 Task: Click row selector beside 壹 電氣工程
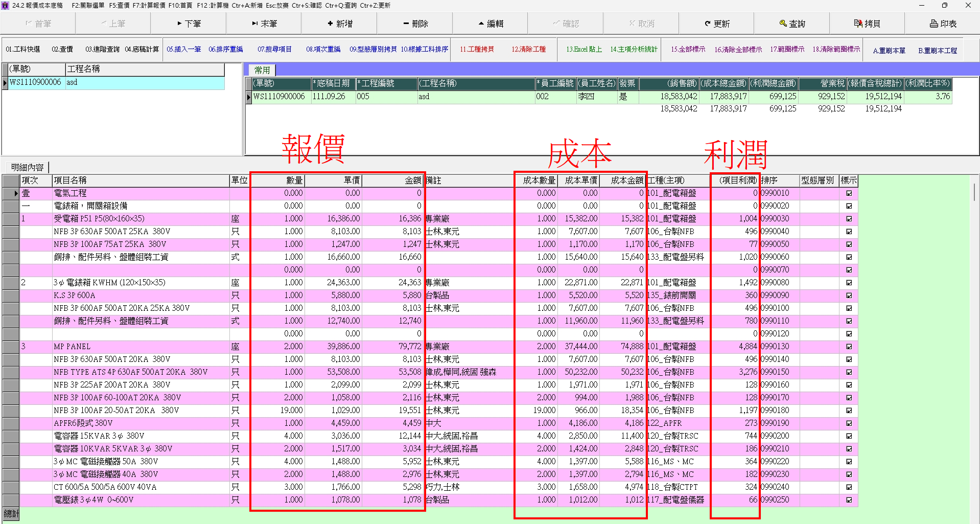pos(11,193)
